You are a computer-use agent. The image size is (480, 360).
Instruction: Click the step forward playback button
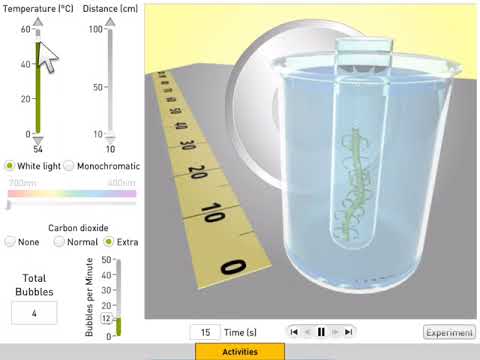click(x=335, y=332)
